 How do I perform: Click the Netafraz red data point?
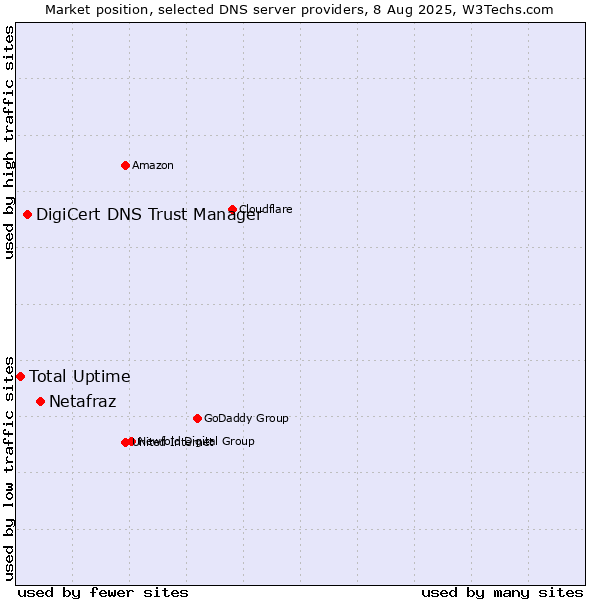point(41,401)
